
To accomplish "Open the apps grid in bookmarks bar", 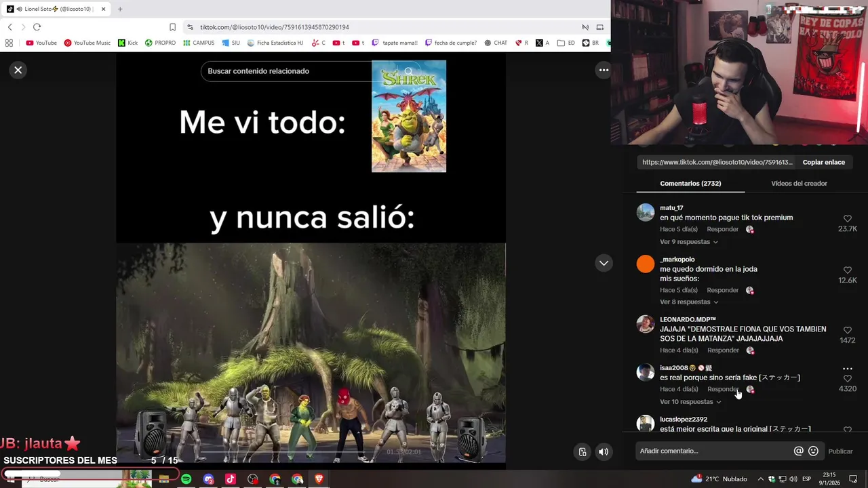I will click(8, 43).
